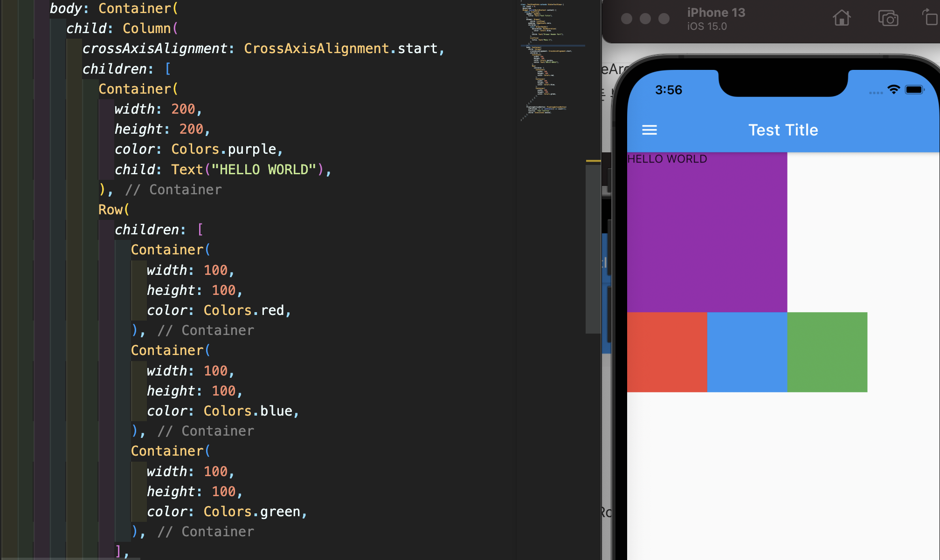Screen dimensions: 940x560
Task: Click the battery status icon
Action: pos(914,89)
